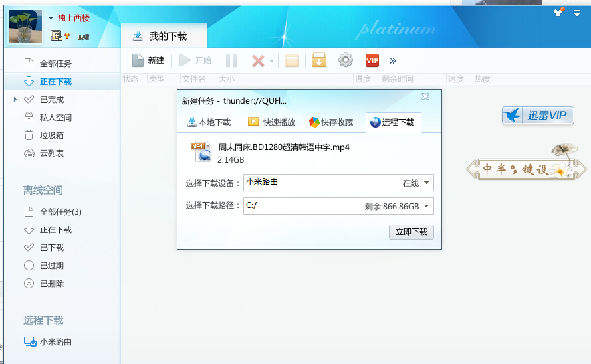Click the 开始 start download button

coord(195,60)
